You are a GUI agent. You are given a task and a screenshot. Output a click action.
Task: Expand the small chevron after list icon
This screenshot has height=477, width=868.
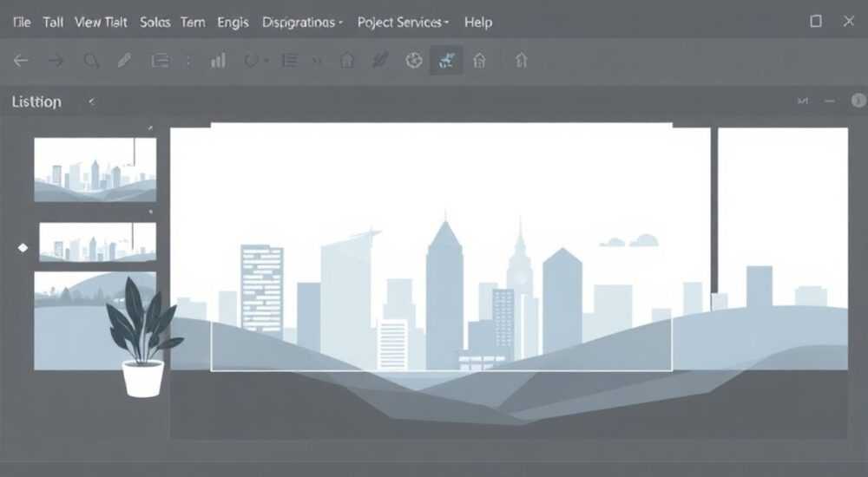point(317,61)
